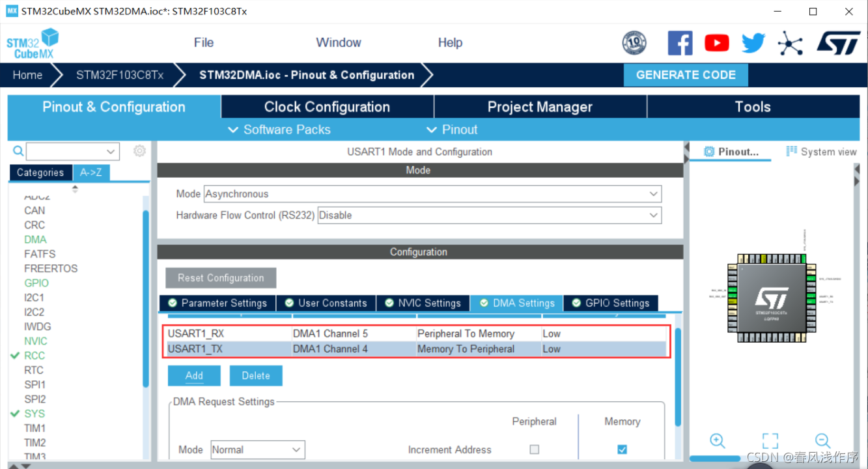Click the STM32DMA.ioc Pinout & Configuration breadcrumb
The image size is (868, 469).
(307, 75)
